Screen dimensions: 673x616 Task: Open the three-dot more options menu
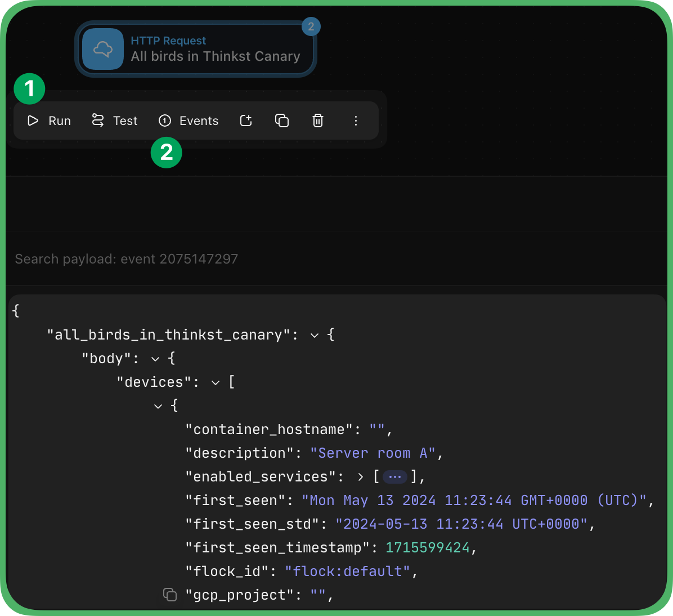356,120
